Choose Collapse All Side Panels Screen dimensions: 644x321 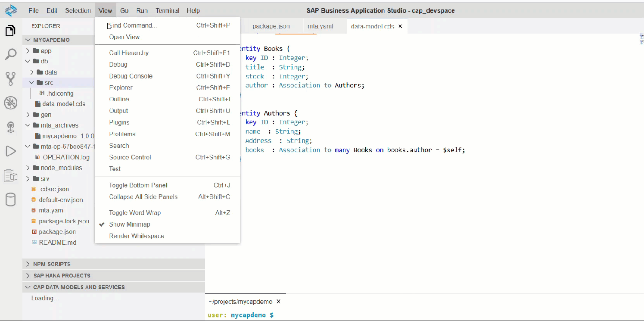point(167,197)
